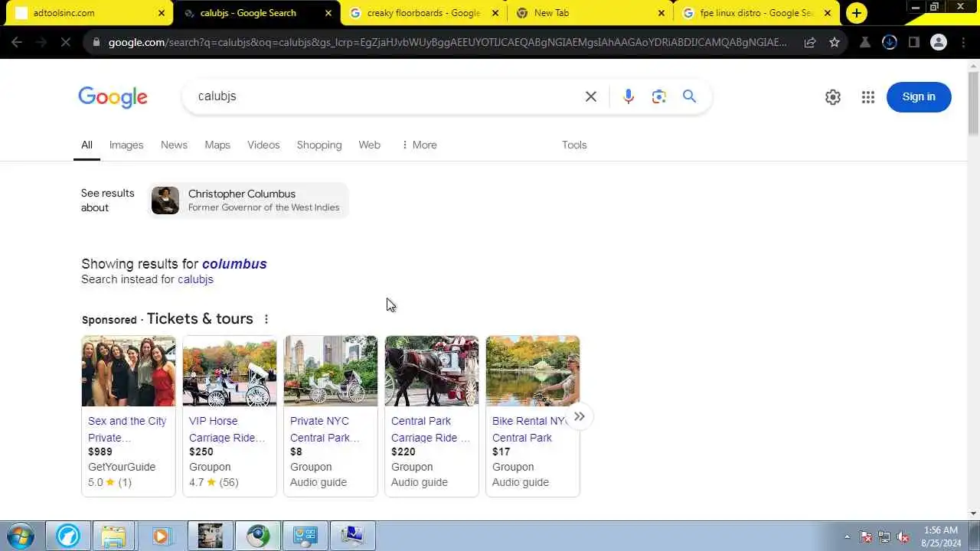Open the media player taskbar icon

coord(161,536)
